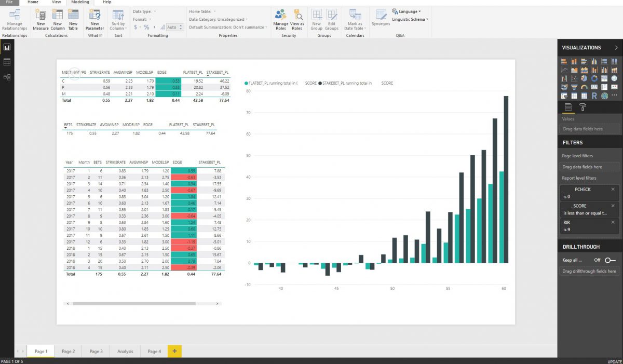Viewport: 623px width, 364px height.
Task: Select the line chart visualization icon
Action: [564, 70]
